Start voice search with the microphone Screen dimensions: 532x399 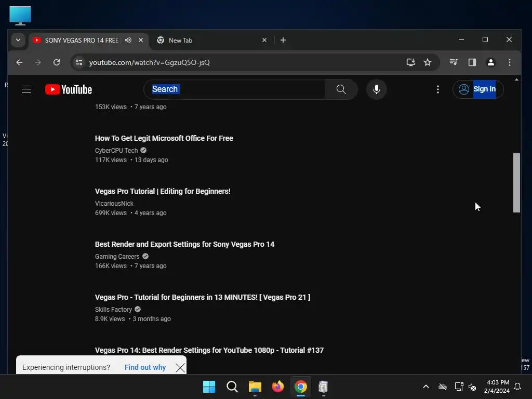pos(376,89)
